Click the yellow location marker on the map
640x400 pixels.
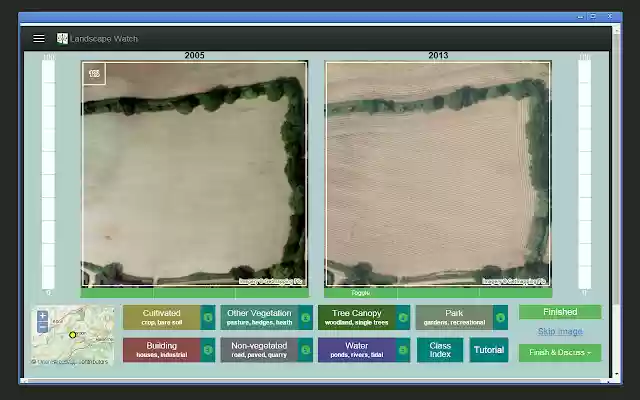tap(72, 335)
